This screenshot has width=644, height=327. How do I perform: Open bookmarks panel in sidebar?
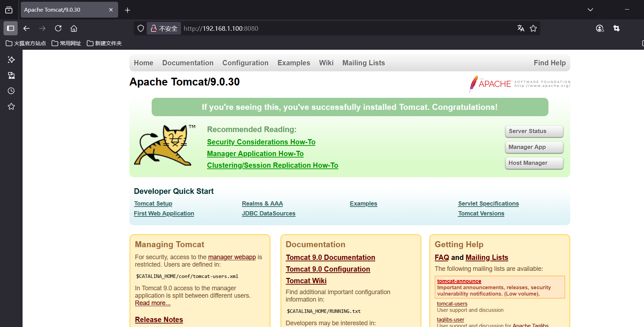(x=11, y=106)
